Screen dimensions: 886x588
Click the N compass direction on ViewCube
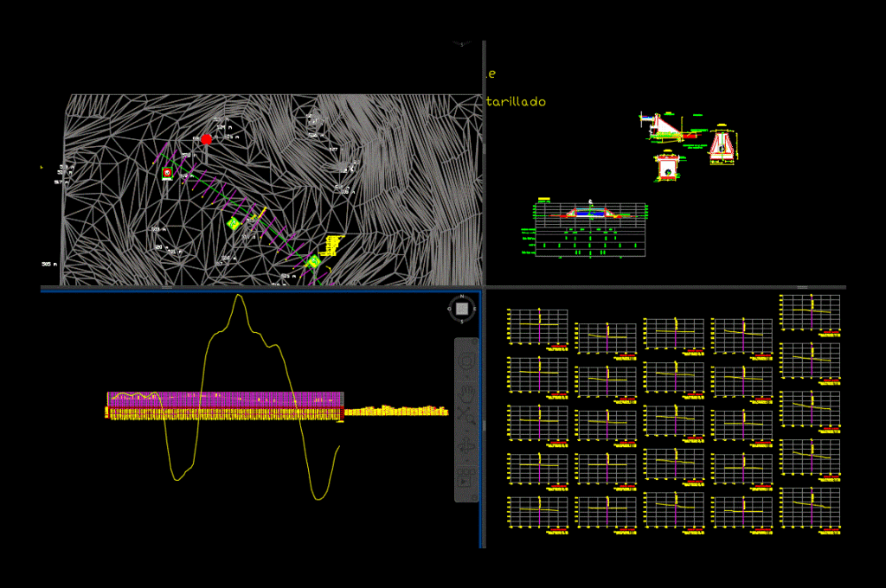pyautogui.click(x=462, y=296)
